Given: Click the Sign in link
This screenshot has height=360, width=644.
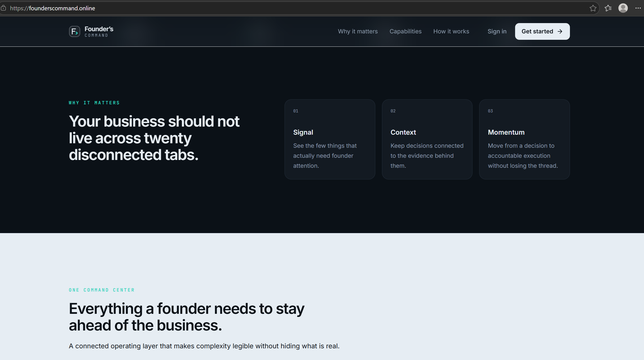Looking at the screenshot, I should pos(497,31).
